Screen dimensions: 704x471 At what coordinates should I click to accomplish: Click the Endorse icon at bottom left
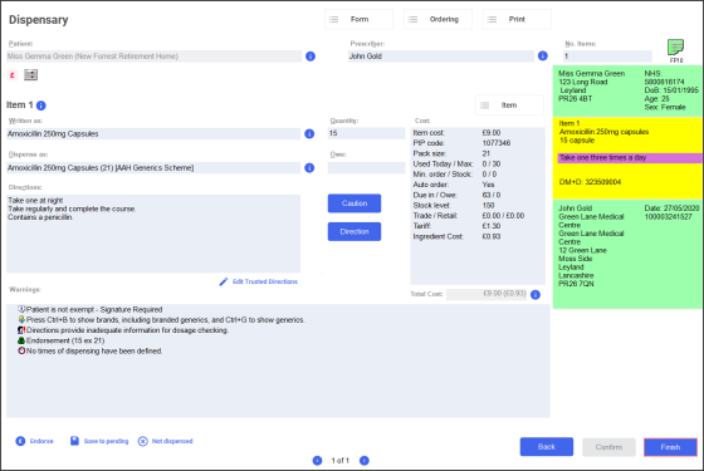pos(20,441)
